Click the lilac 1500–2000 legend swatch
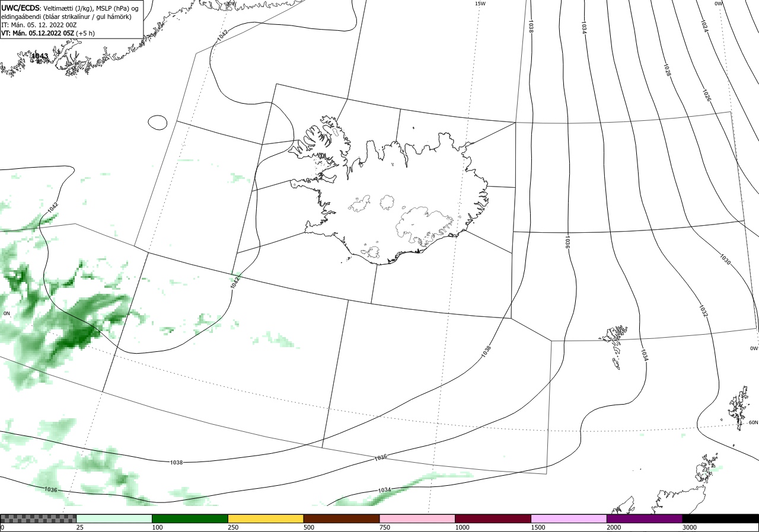Viewport: 759px width, 532px height. [x=569, y=518]
